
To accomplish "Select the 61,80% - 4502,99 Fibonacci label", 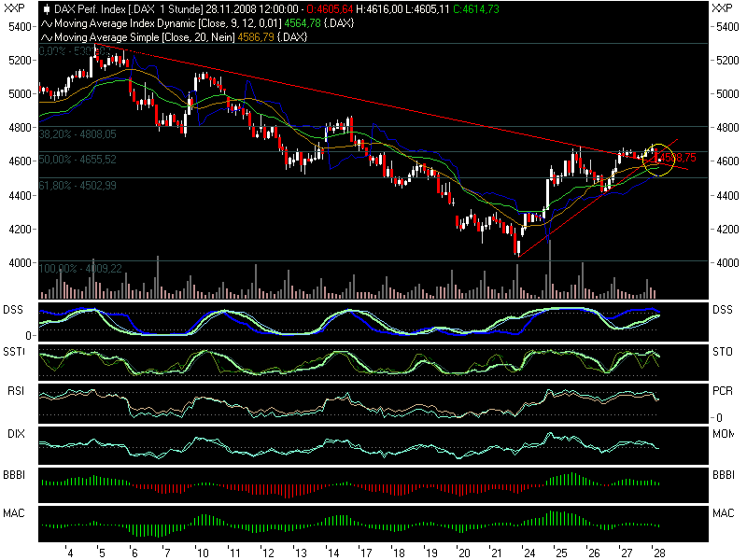I will (78, 186).
